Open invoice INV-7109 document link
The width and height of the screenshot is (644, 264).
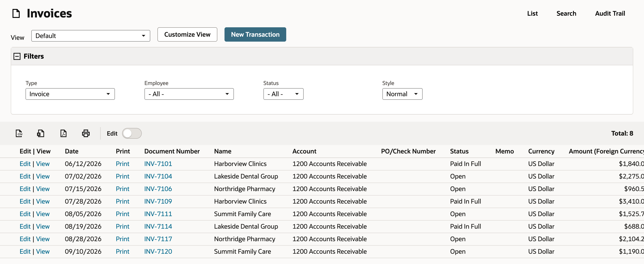(158, 201)
